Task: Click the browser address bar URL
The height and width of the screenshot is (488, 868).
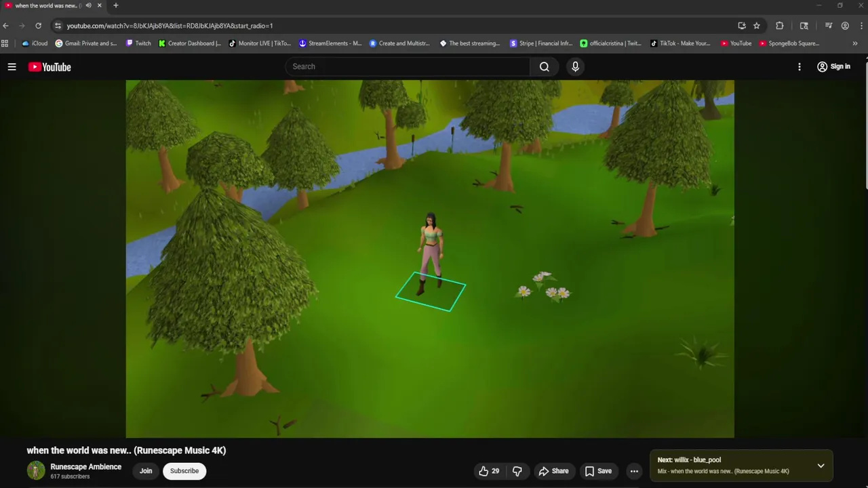Action: pyautogui.click(x=170, y=26)
